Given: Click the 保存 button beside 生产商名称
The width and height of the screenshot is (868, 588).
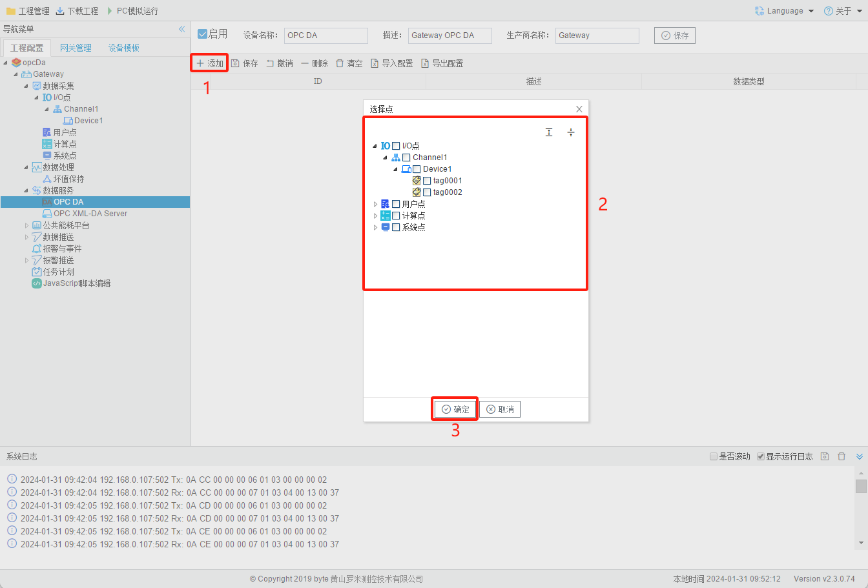Looking at the screenshot, I should 675,35.
